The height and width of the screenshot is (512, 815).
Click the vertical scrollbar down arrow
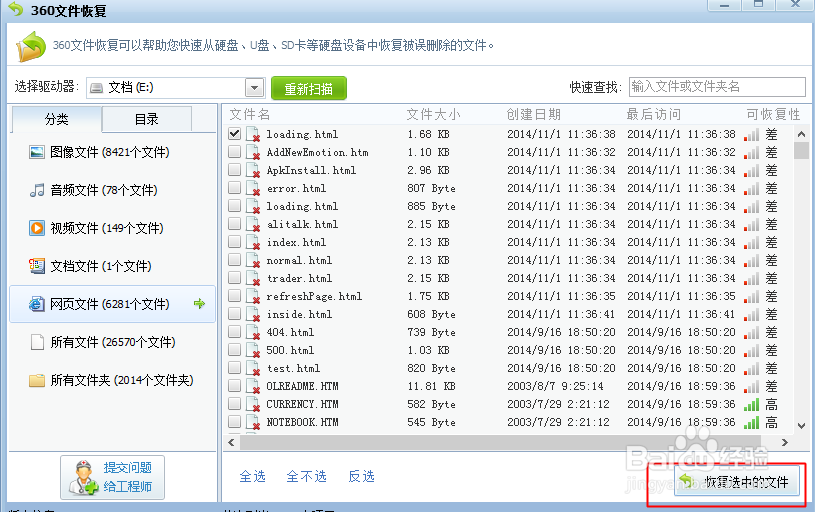pos(801,426)
